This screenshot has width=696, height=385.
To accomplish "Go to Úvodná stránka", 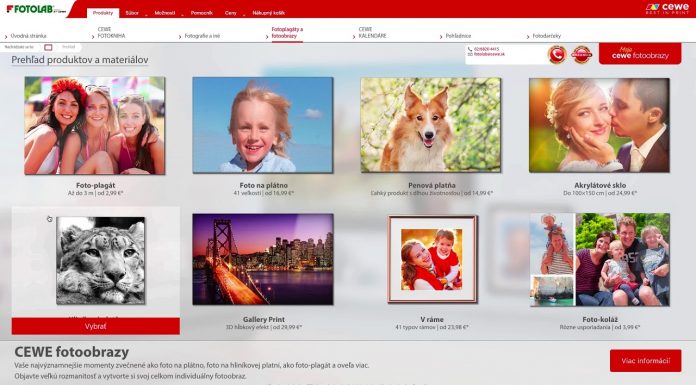I will click(x=28, y=36).
